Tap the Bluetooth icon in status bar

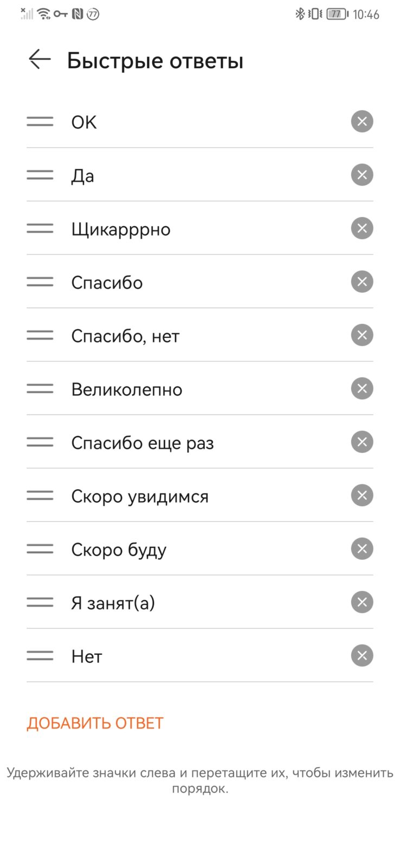pos(300,14)
